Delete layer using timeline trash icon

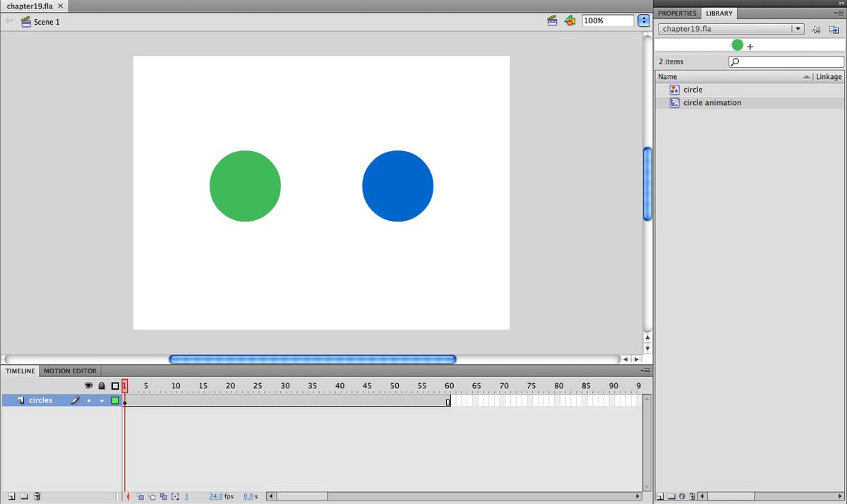click(x=38, y=496)
